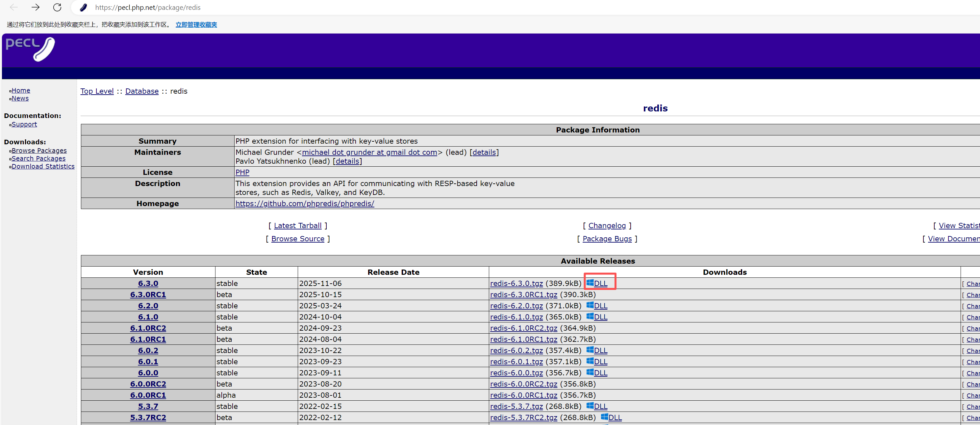Click the site icon beside the URL
This screenshot has height=425, width=980.
click(83, 7)
